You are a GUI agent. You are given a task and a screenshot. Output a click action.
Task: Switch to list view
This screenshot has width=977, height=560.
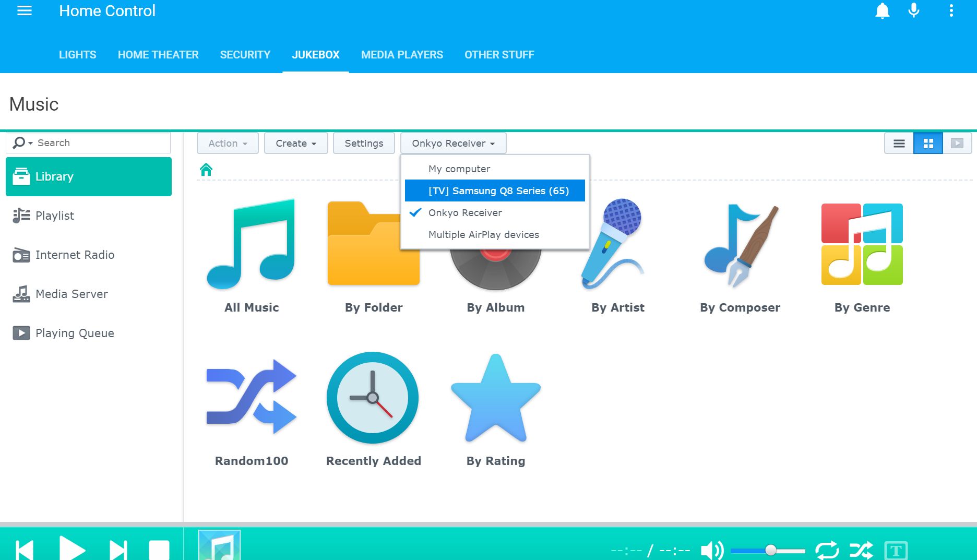(x=899, y=144)
